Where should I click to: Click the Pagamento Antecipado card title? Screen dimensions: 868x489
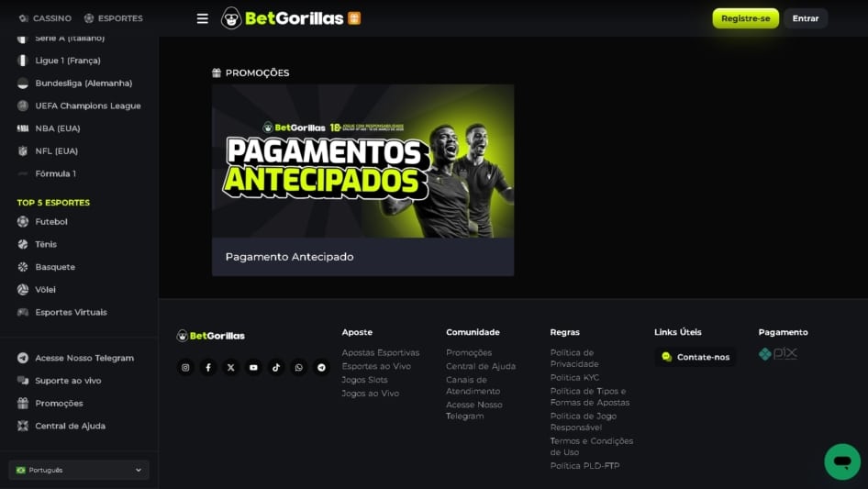[x=289, y=257]
